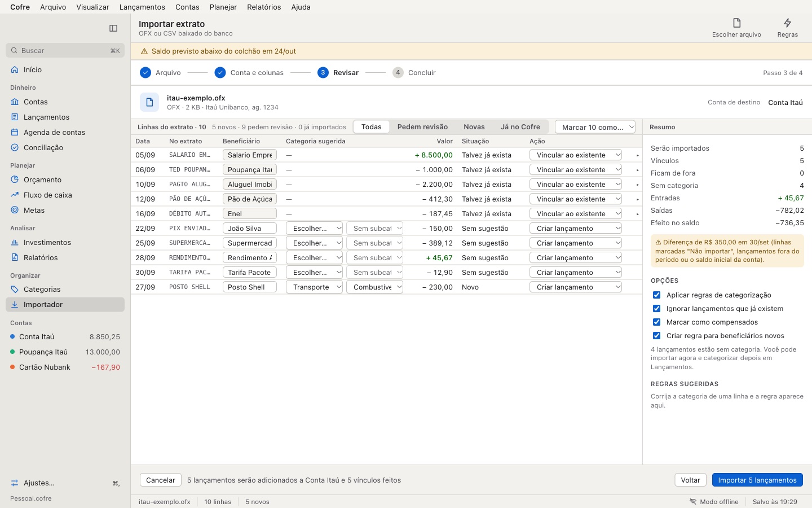
Task: Open action dropdown for Tarifa Pacote row
Action: (x=576, y=273)
